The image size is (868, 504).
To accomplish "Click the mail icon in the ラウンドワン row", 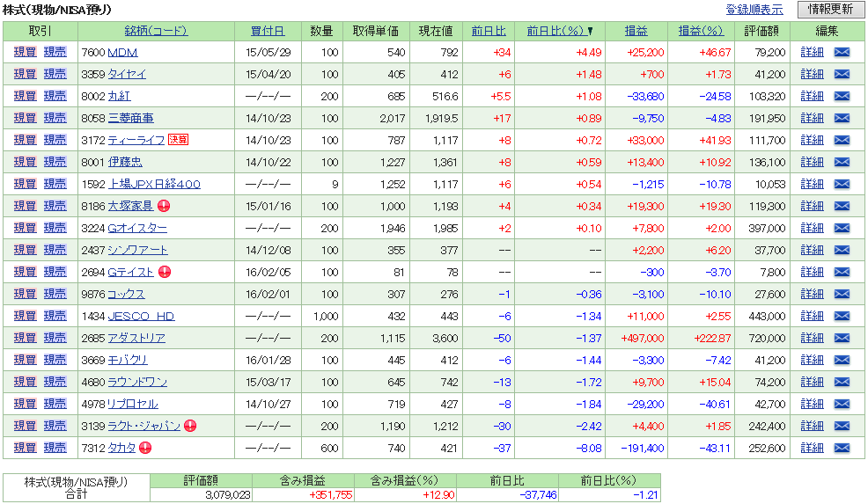I will (842, 382).
